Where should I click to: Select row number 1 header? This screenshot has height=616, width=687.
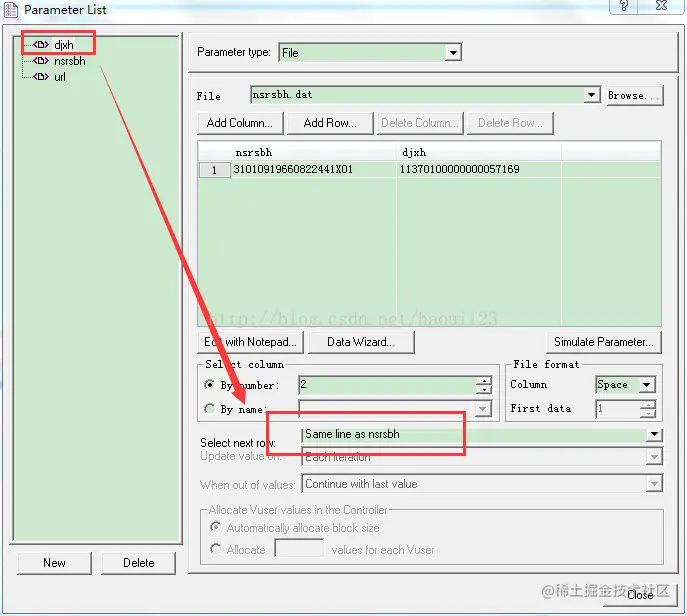point(214,170)
